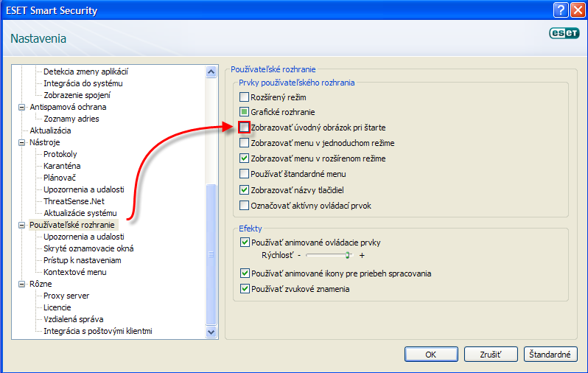Image resolution: width=588 pixels, height=373 pixels.
Task: Select Antispamová ochrana in tree
Action: (x=68, y=107)
